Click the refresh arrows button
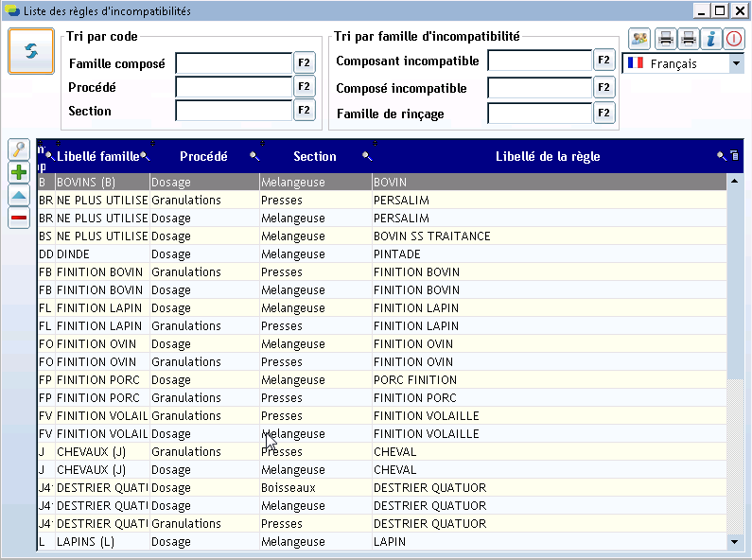 (x=31, y=51)
